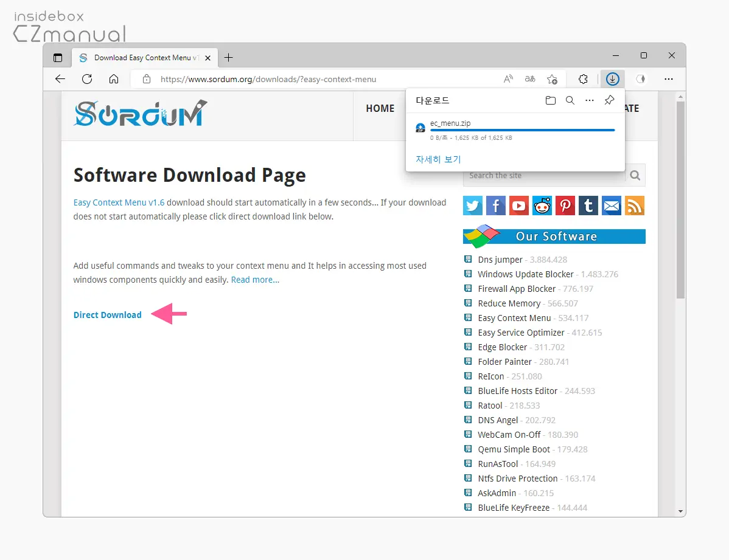Click the page vertical scrollbar thumb
The image size is (729, 560).
(x=681, y=200)
